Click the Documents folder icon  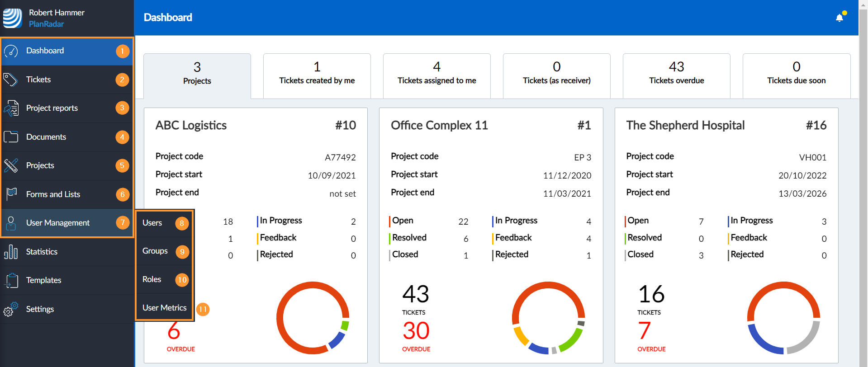pos(11,137)
